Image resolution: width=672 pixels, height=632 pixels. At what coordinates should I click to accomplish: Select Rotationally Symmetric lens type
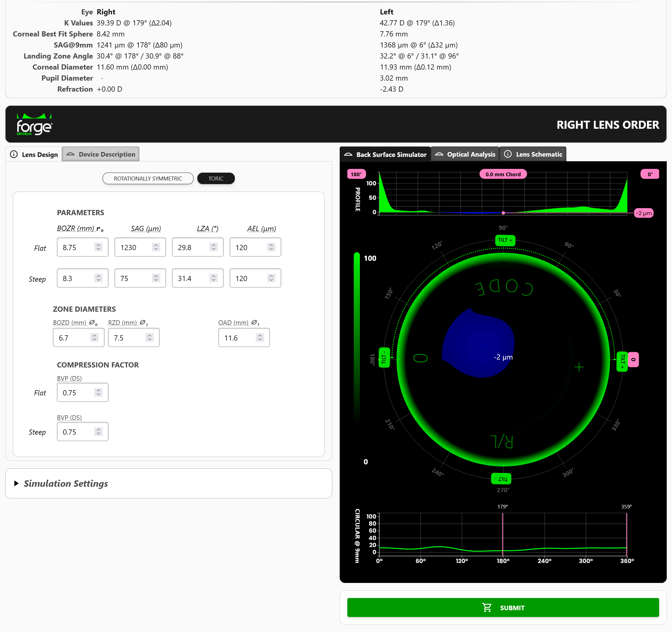pyautogui.click(x=148, y=178)
